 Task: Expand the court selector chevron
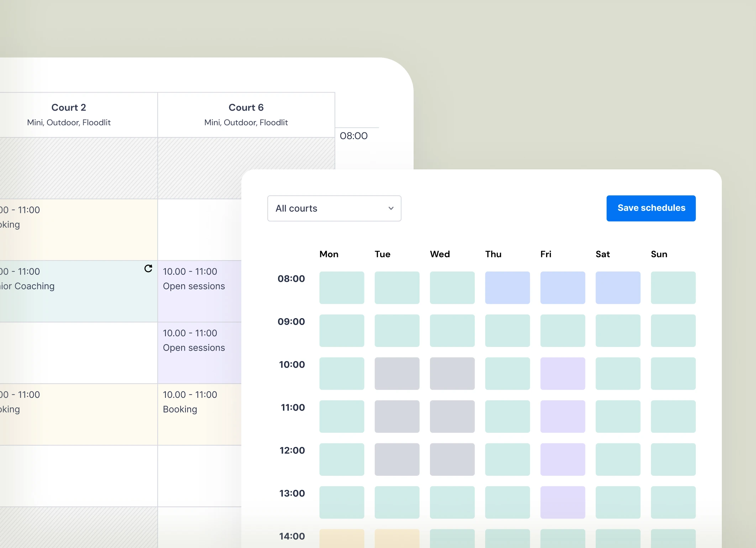coord(390,208)
